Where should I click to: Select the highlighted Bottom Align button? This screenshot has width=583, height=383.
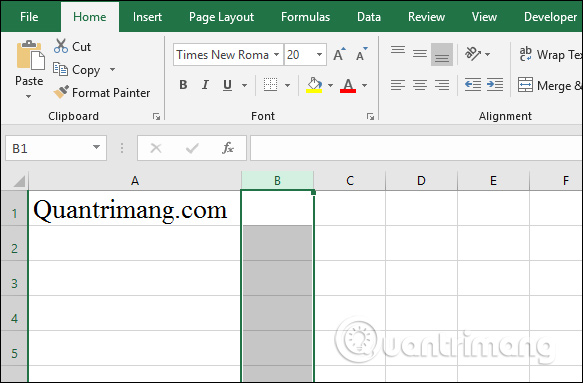tap(442, 54)
